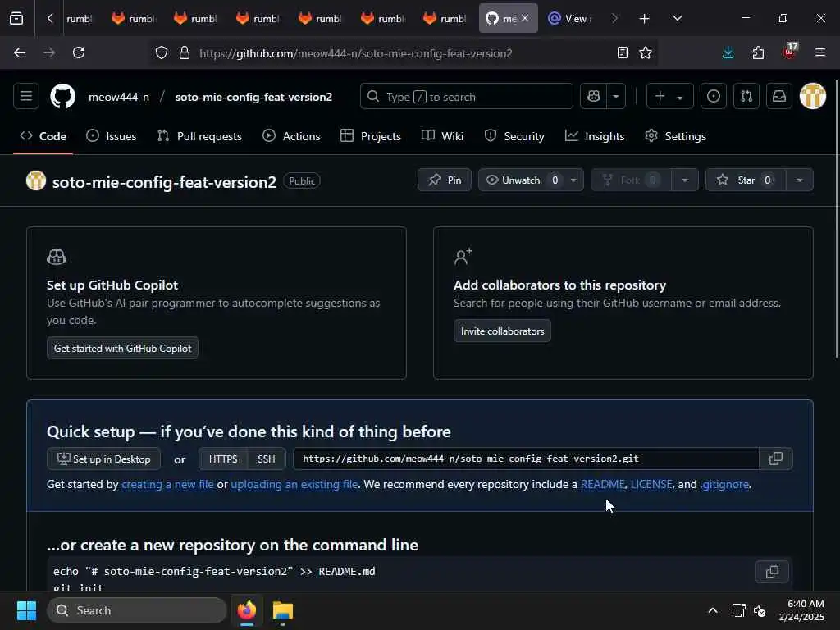The image size is (840, 630).
Task: Expand the Star lists dropdown arrow
Action: pyautogui.click(x=800, y=180)
